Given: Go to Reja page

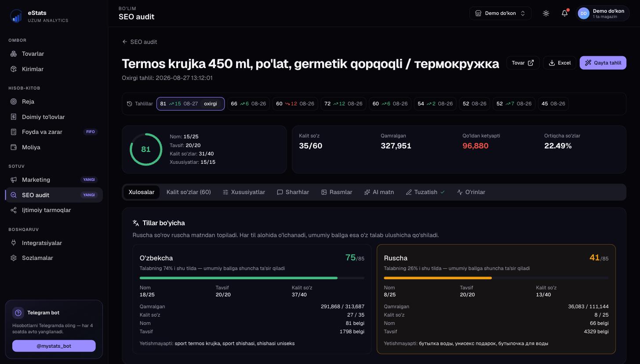Looking at the screenshot, I should [x=54, y=101].
